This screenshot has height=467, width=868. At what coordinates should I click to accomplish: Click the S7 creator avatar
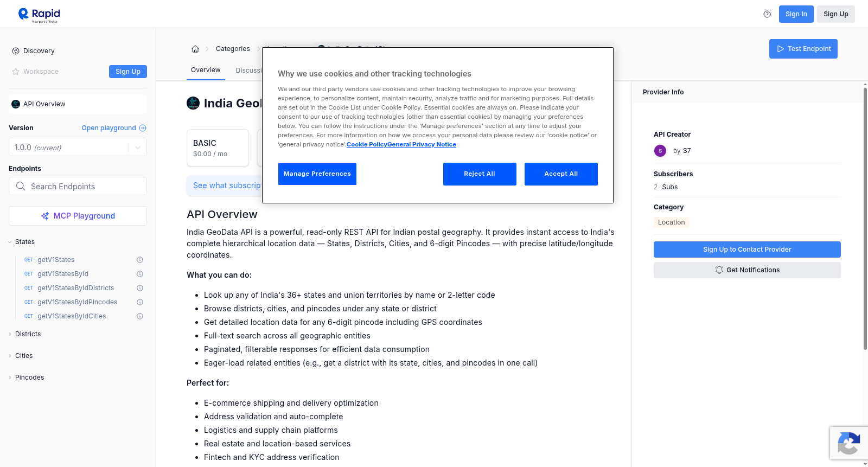[x=660, y=151]
